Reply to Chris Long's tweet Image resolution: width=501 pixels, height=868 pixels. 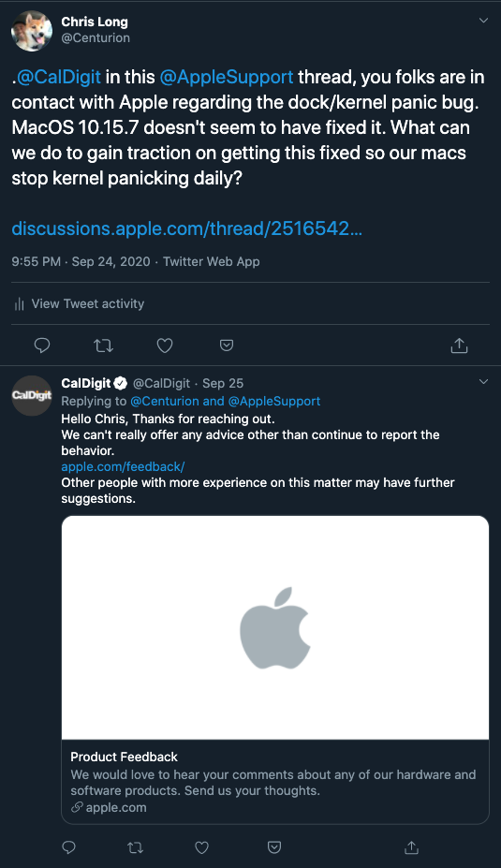pos(42,346)
